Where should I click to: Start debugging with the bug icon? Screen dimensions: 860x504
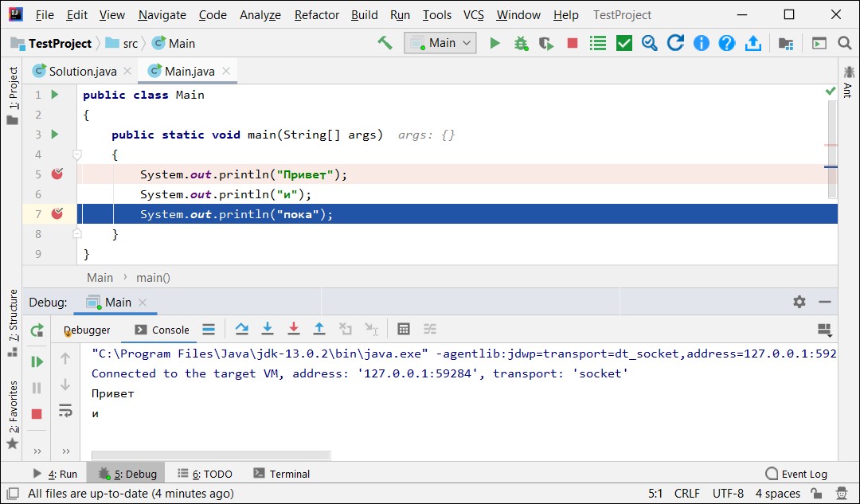click(521, 43)
